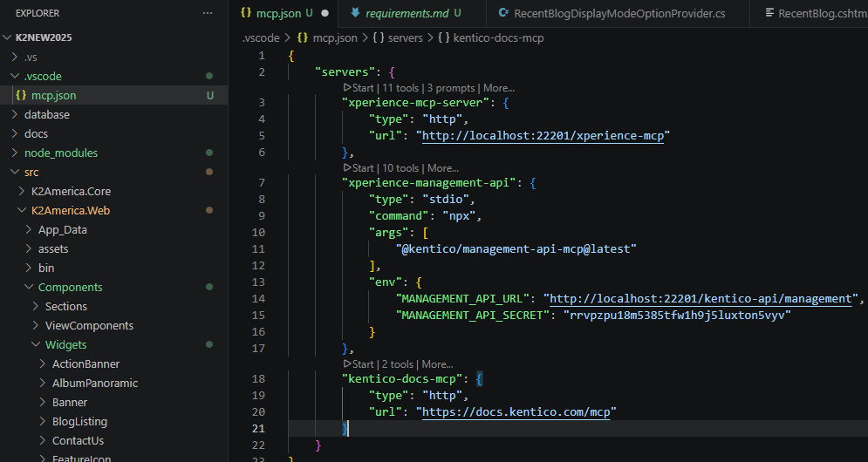Click 11 tools code lens link
Screen dimensions: 868x462
pos(400,87)
